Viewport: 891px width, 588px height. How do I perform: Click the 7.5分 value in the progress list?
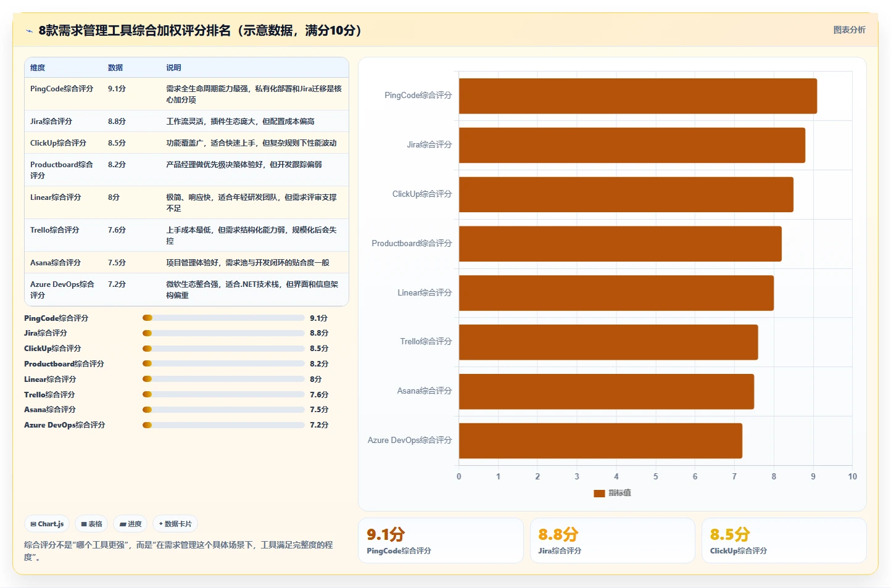319,410
